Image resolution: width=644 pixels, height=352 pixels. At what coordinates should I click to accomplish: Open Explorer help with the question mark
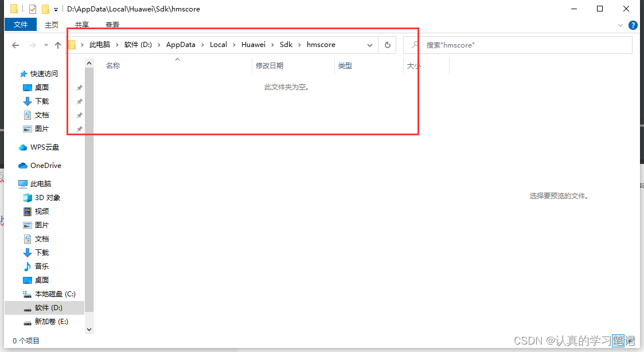tap(633, 25)
